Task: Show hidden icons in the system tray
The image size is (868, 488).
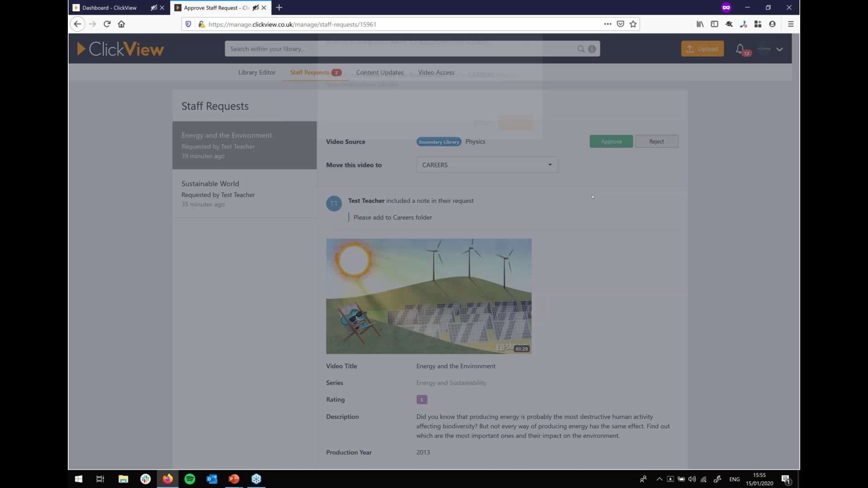Action: 660,479
